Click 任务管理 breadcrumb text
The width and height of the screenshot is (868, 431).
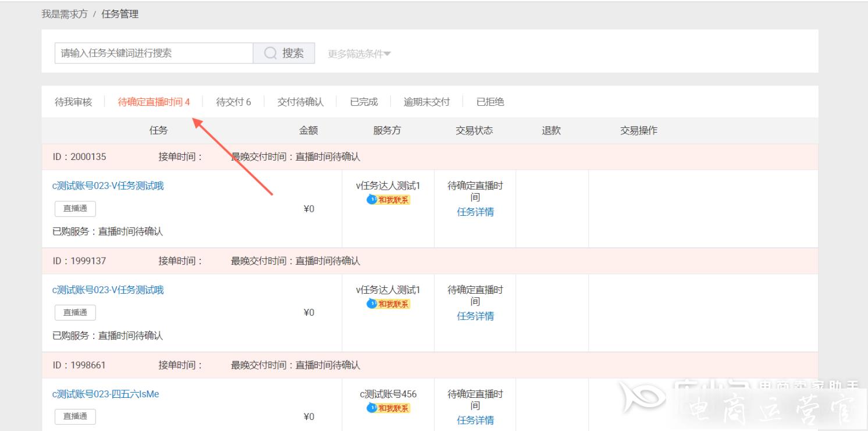120,14
